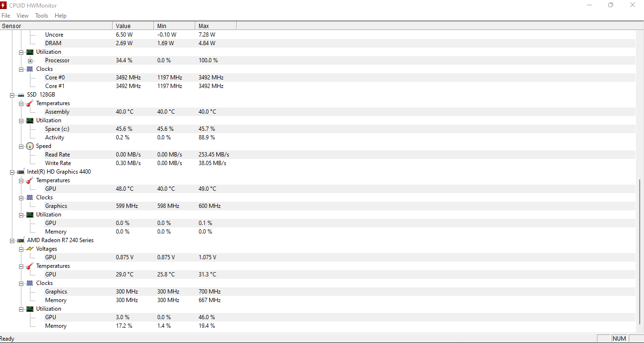The width and height of the screenshot is (644, 343).
Task: Click the Utilization chart icon under AMD Radeon
Action: click(30, 309)
